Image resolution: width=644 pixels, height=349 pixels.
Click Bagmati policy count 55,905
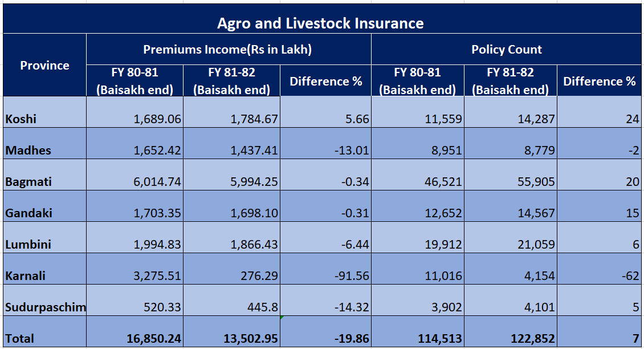pos(511,182)
